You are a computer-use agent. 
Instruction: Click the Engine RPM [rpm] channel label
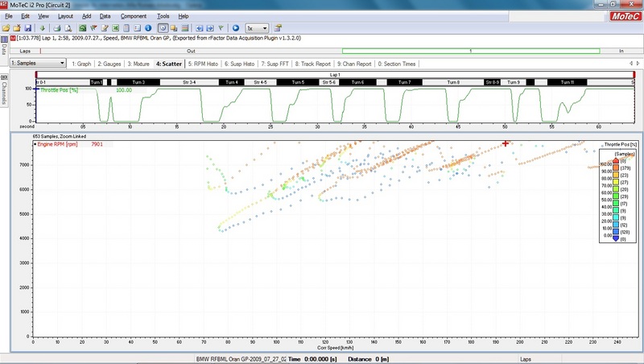coord(57,144)
